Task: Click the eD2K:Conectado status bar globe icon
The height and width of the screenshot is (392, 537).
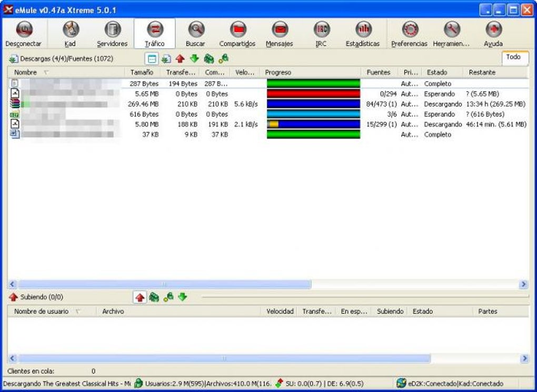Action: pyautogui.click(x=401, y=384)
